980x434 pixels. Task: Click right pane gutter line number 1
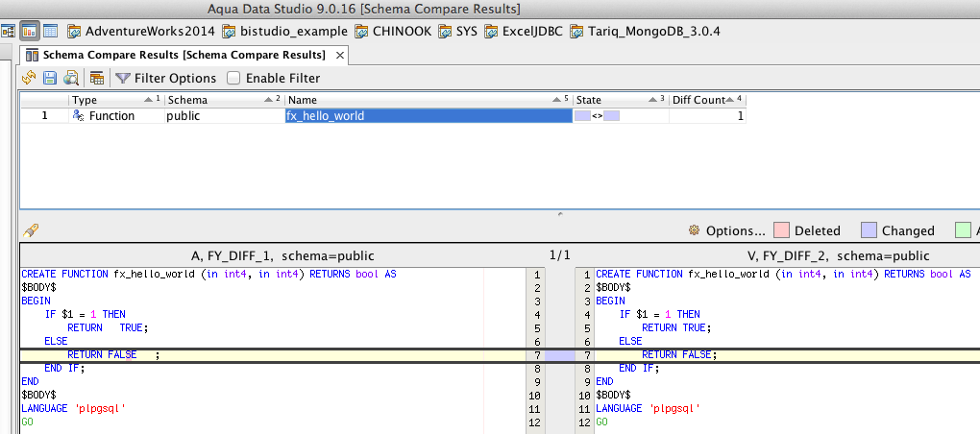point(586,275)
